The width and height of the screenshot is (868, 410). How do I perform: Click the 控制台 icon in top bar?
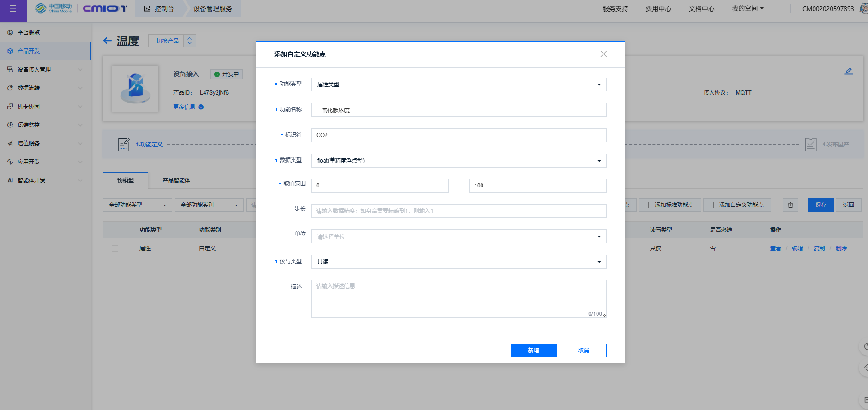coord(147,9)
